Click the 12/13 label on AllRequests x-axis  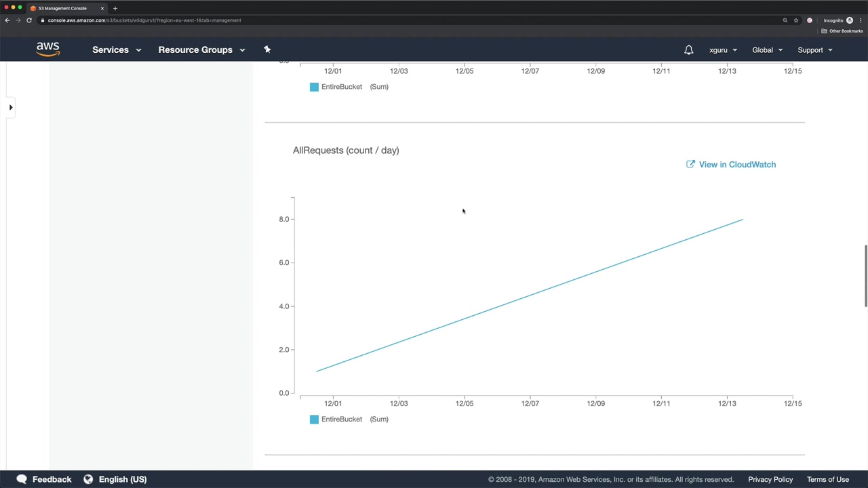click(x=727, y=403)
